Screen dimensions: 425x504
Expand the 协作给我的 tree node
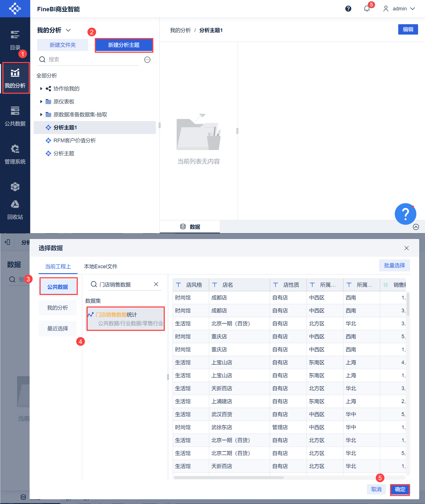[41, 89]
